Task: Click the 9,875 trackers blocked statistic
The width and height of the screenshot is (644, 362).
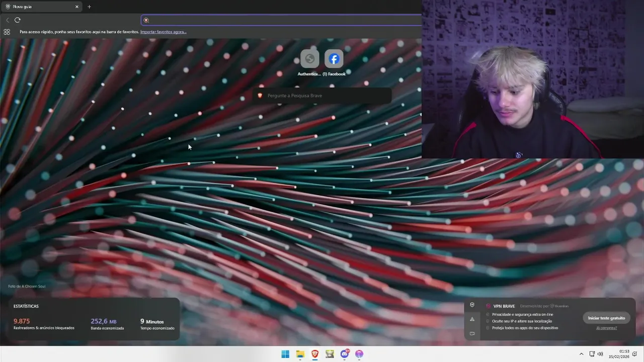Action: [44, 324]
